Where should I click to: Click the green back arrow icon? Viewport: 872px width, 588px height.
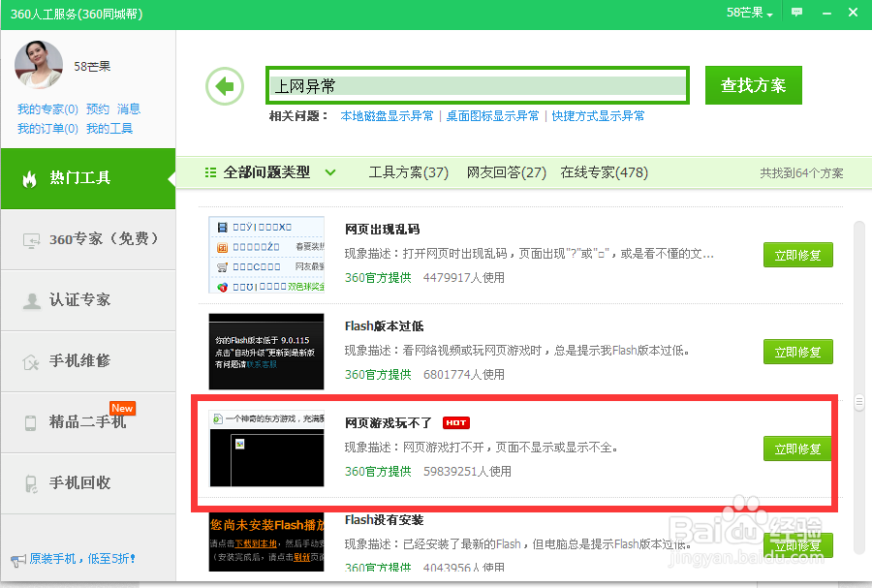click(x=224, y=85)
